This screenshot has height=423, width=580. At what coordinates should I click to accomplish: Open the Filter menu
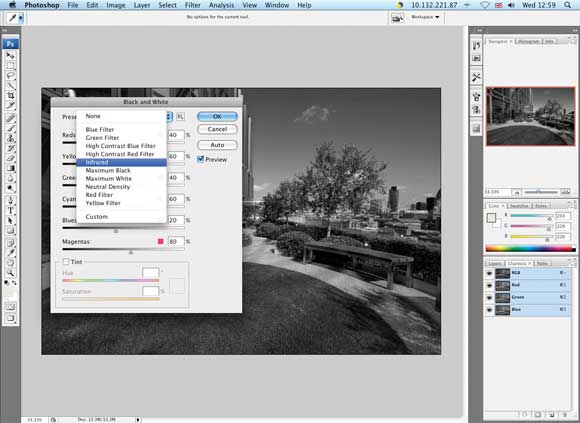click(x=192, y=5)
